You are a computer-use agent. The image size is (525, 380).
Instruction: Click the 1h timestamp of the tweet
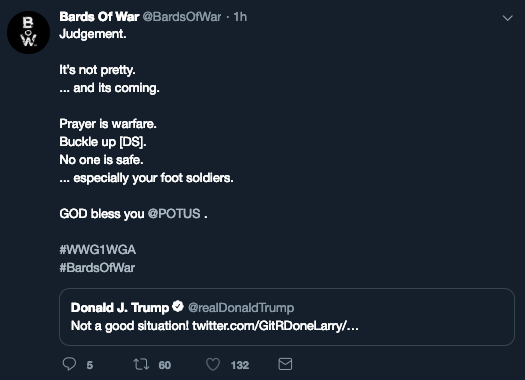click(240, 17)
